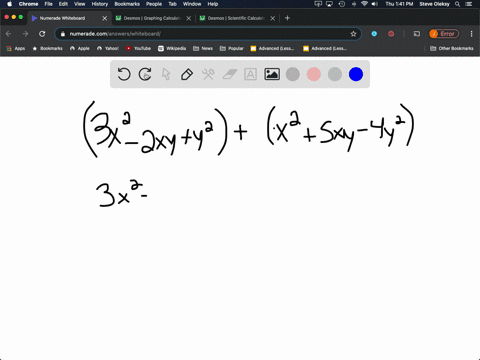This screenshot has width=480, height=360.
Task: Open the Wikipedia bookmark
Action: pyautogui.click(x=172, y=48)
